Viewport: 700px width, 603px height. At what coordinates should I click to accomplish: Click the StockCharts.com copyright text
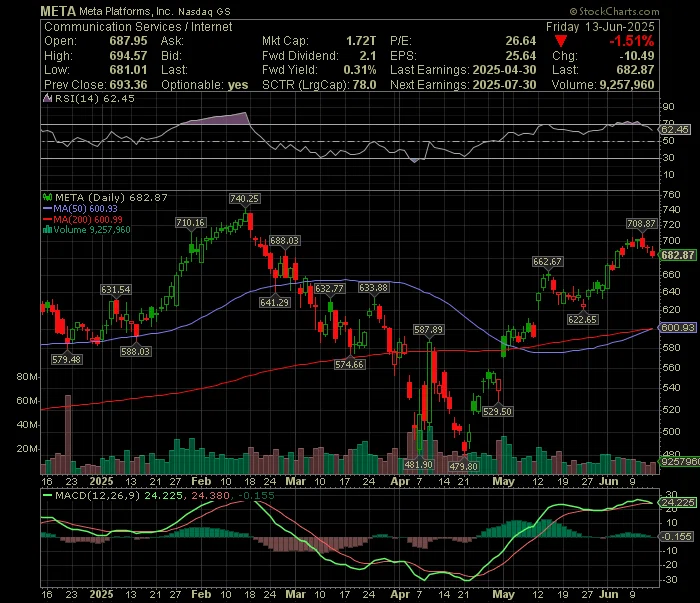tap(614, 11)
